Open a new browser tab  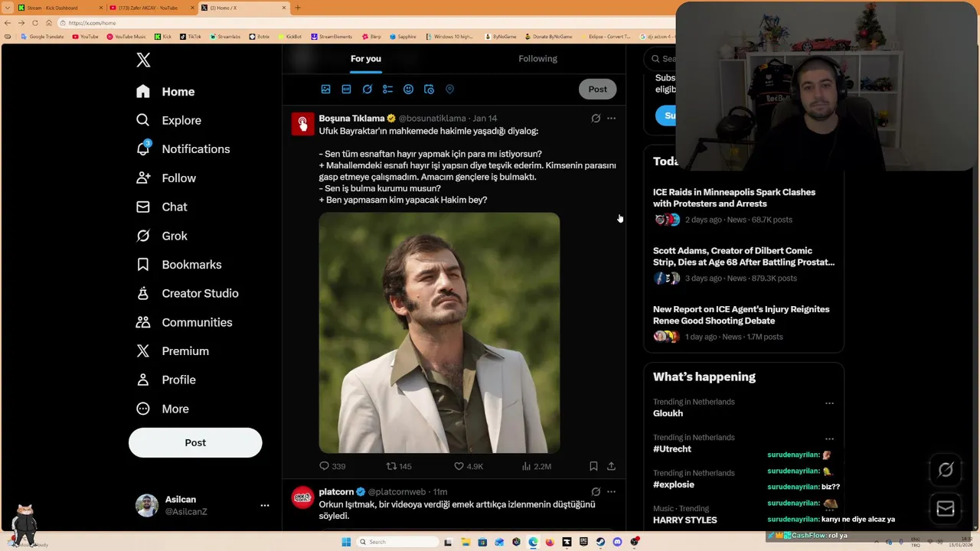tap(298, 8)
